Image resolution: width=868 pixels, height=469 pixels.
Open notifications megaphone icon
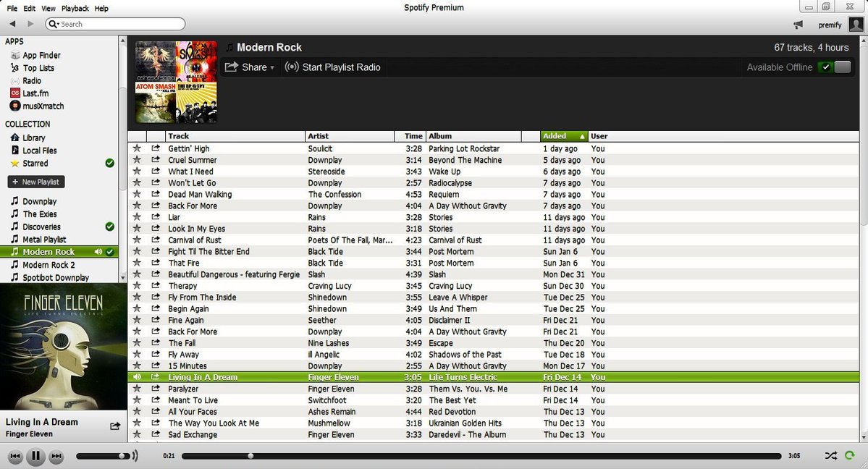(798, 25)
